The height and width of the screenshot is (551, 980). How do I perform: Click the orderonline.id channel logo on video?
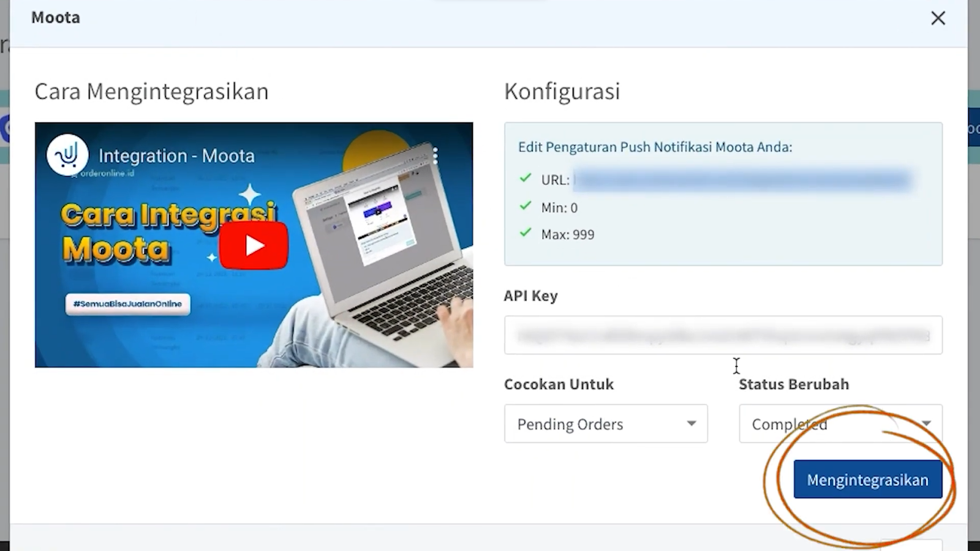pyautogui.click(x=67, y=155)
